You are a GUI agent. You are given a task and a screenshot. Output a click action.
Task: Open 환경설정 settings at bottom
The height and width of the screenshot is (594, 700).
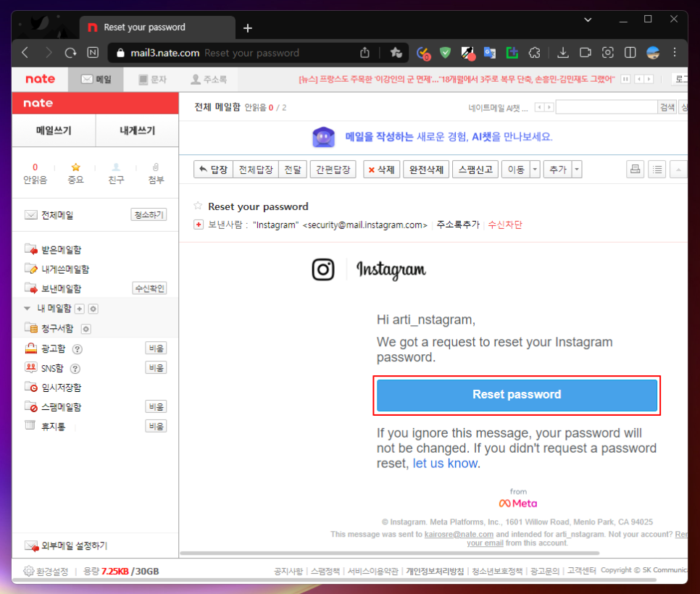pos(46,572)
